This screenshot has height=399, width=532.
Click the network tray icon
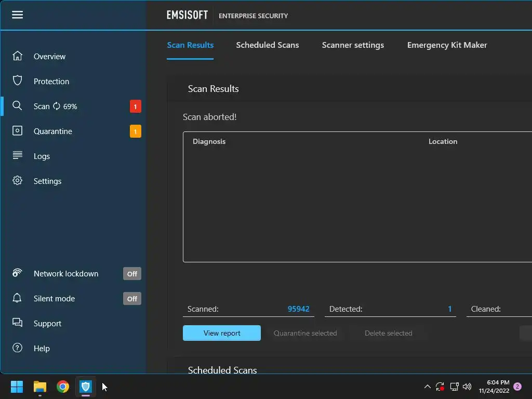(x=454, y=387)
